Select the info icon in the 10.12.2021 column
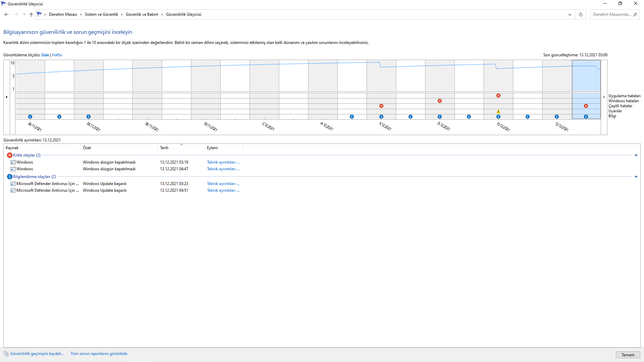The height and width of the screenshot is (362, 644). pyautogui.click(x=498, y=117)
